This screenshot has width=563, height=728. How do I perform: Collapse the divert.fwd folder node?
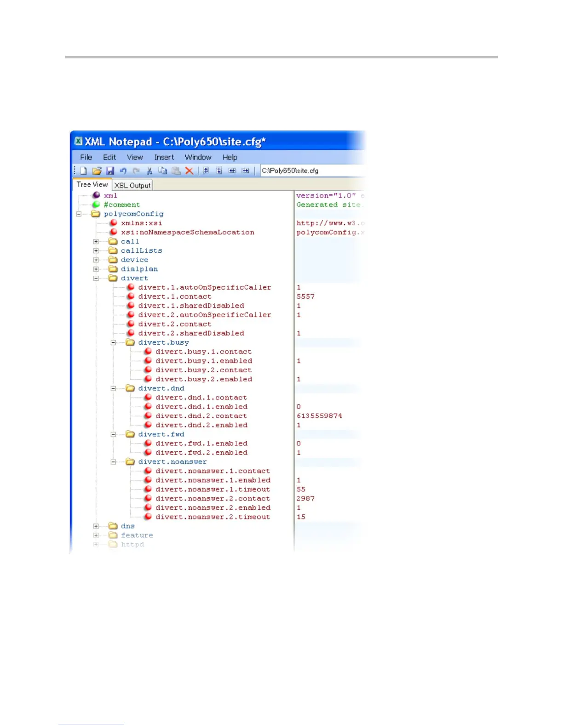[113, 434]
